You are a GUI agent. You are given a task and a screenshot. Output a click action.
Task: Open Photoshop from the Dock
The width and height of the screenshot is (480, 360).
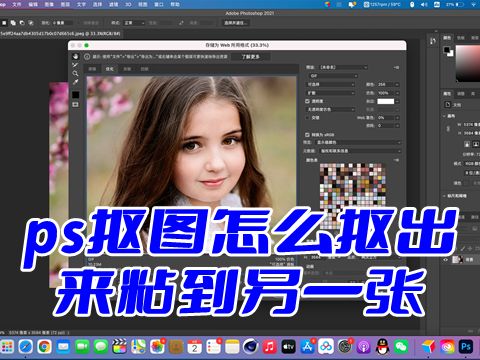click(466, 347)
